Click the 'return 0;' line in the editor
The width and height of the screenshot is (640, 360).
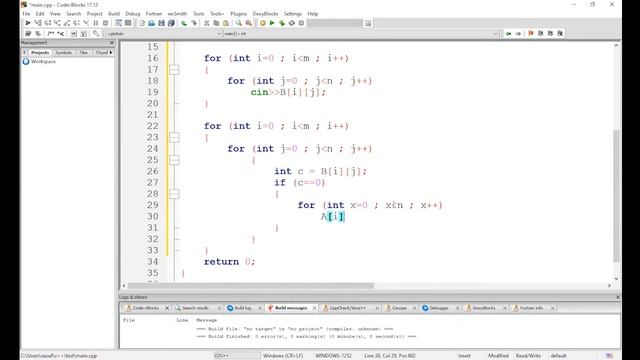229,262
